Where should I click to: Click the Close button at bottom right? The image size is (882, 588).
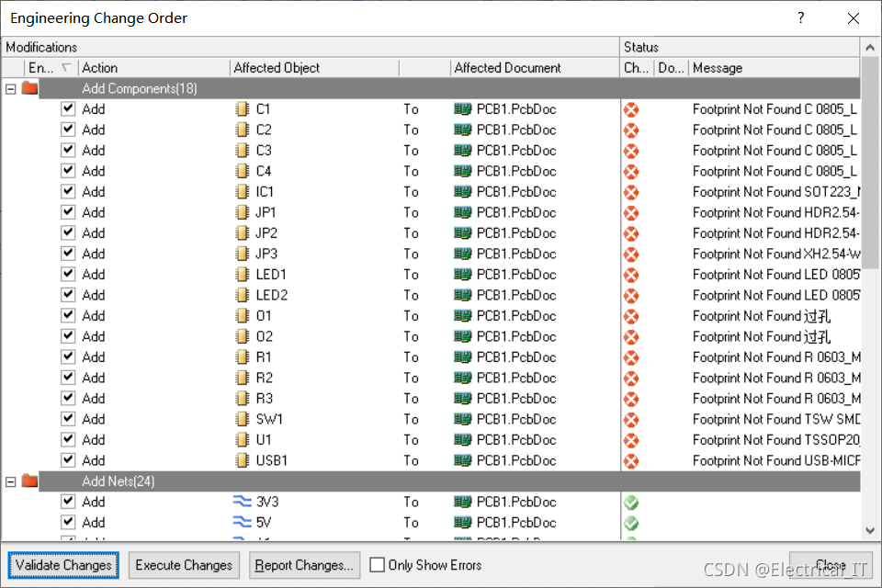coord(831,565)
